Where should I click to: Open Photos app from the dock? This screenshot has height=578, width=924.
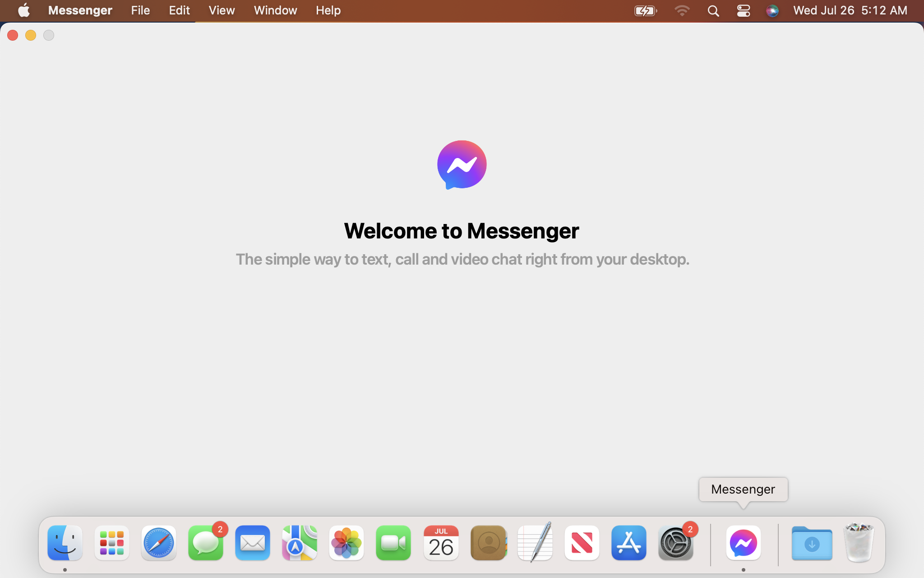click(346, 543)
